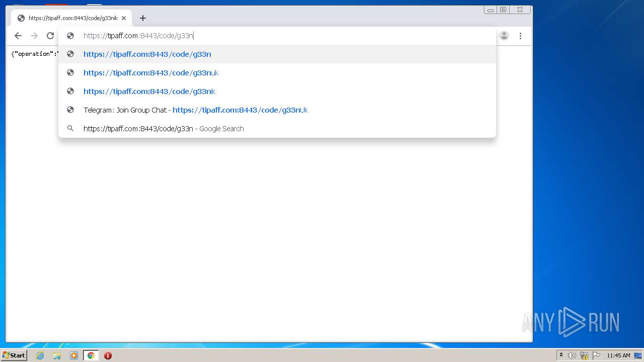The image size is (644, 362).
Task: Restore down the Chrome window
Action: 503,10
